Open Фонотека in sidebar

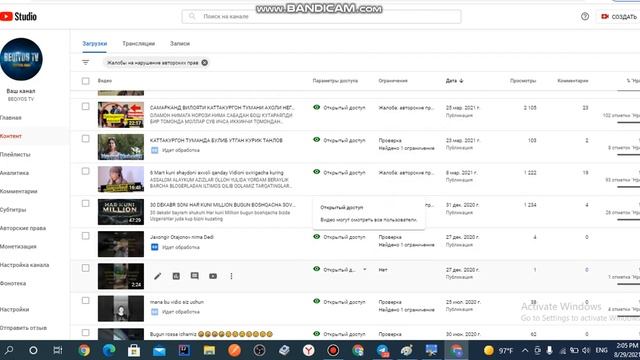(13, 283)
